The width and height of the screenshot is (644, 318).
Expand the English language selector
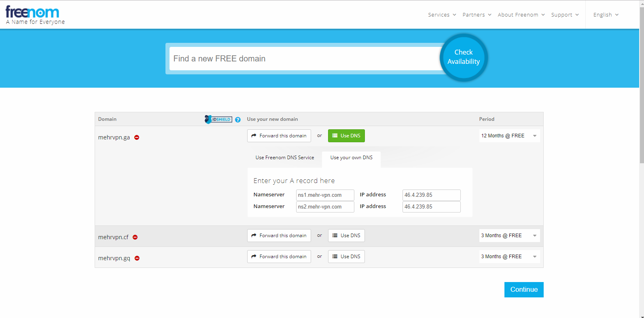[x=606, y=15]
